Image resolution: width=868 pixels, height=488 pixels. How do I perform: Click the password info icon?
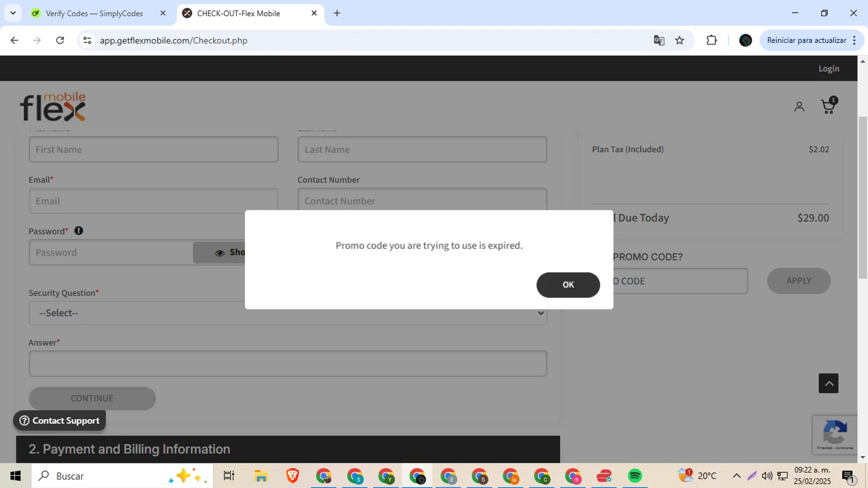[x=79, y=231]
